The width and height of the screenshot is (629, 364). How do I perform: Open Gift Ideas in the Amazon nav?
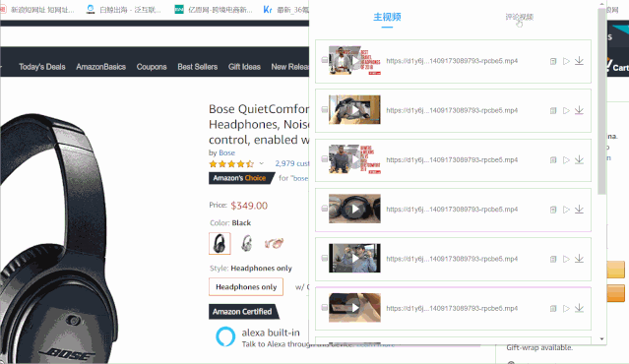(244, 67)
